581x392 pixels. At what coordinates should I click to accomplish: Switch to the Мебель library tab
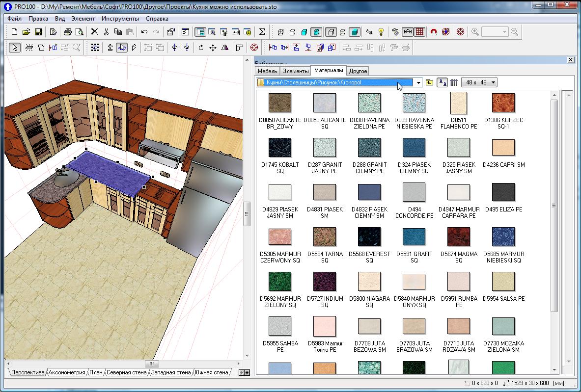(x=268, y=71)
